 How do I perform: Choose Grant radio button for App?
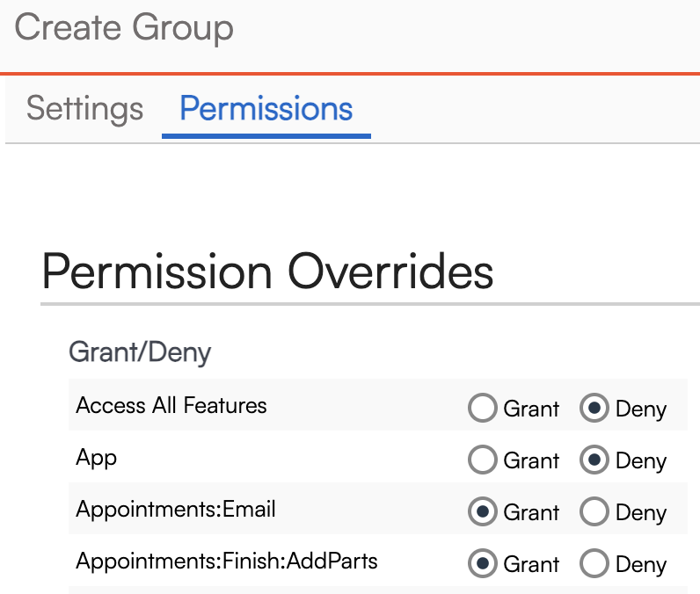click(x=483, y=460)
